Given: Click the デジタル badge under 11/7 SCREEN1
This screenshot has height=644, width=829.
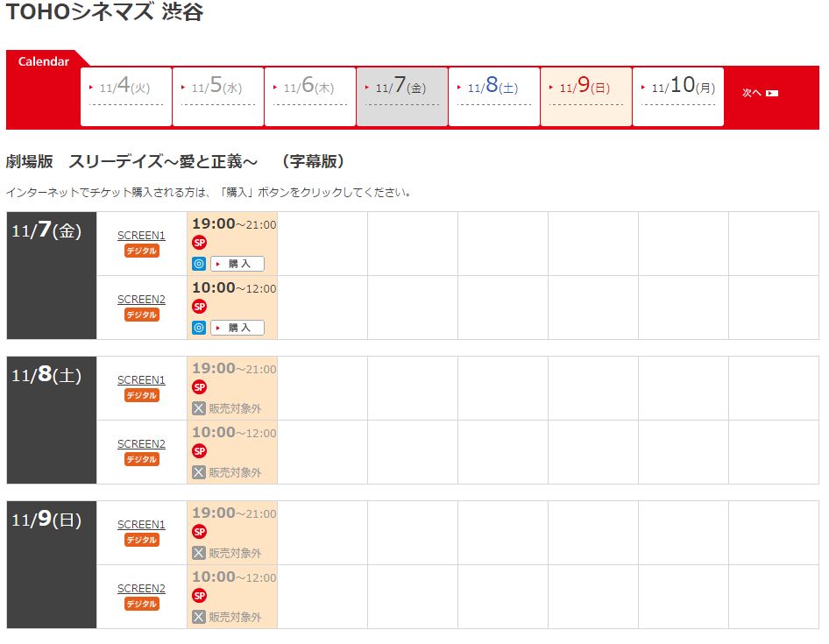Looking at the screenshot, I should click(141, 251).
